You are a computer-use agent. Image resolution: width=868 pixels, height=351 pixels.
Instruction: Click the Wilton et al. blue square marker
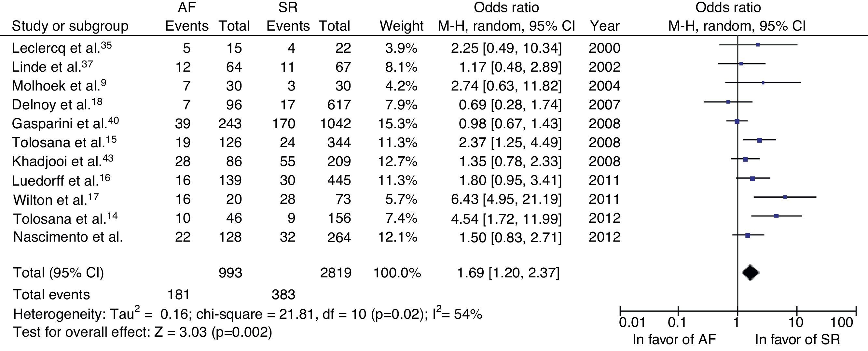785,197
